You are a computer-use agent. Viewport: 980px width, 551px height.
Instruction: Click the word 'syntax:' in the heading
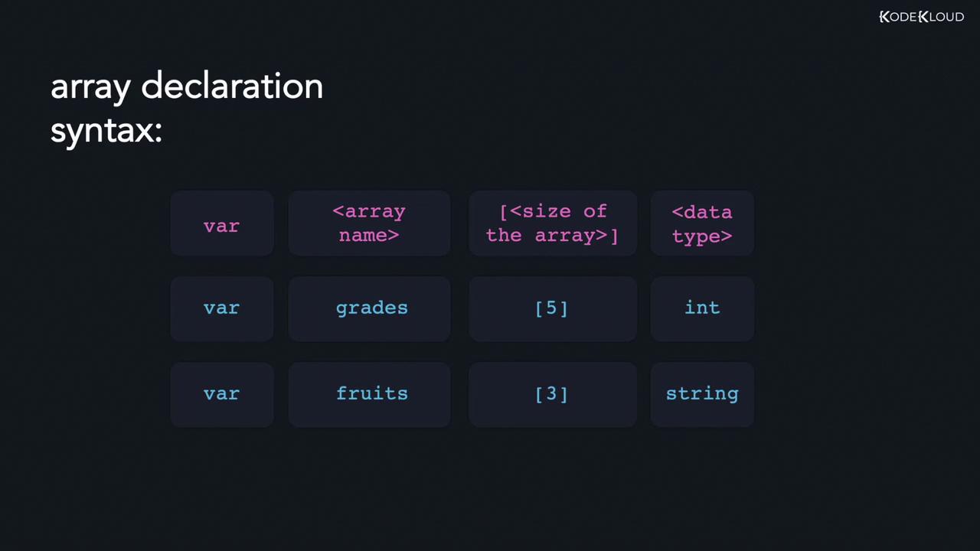(x=106, y=131)
